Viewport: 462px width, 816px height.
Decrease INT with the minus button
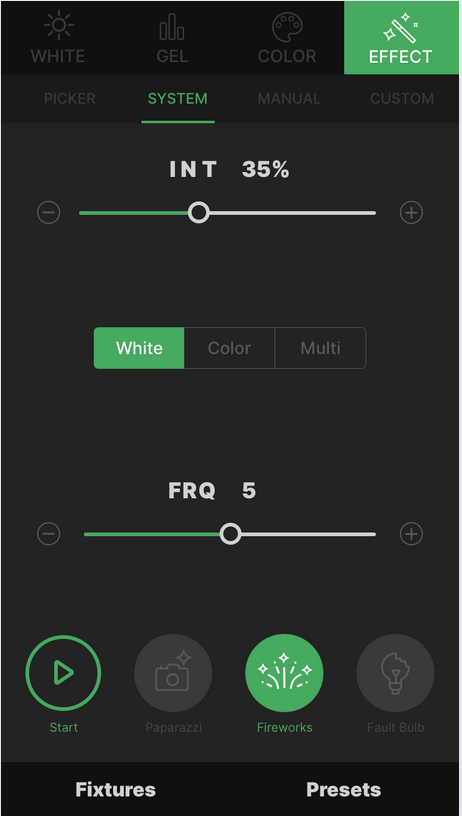[x=48, y=212]
